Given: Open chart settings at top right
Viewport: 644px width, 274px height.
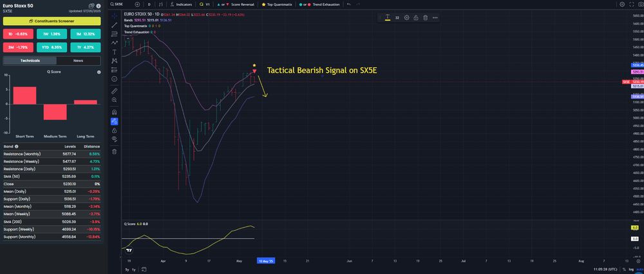Looking at the screenshot, I should (x=622, y=4).
